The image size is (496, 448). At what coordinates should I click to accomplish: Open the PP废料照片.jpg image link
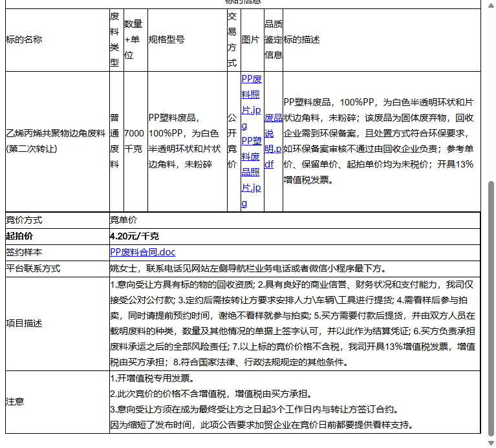[x=252, y=102]
